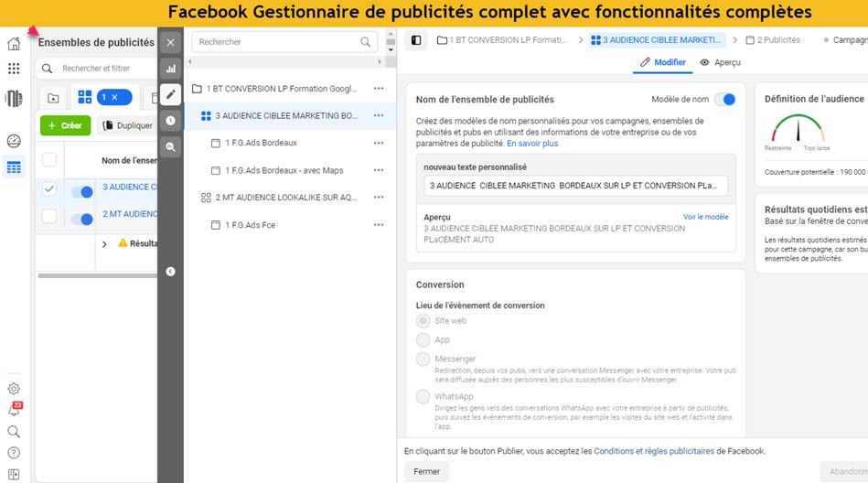Screen dimensions: 868x483
Task: Click the search icon in Rechercher box
Action: click(365, 41)
